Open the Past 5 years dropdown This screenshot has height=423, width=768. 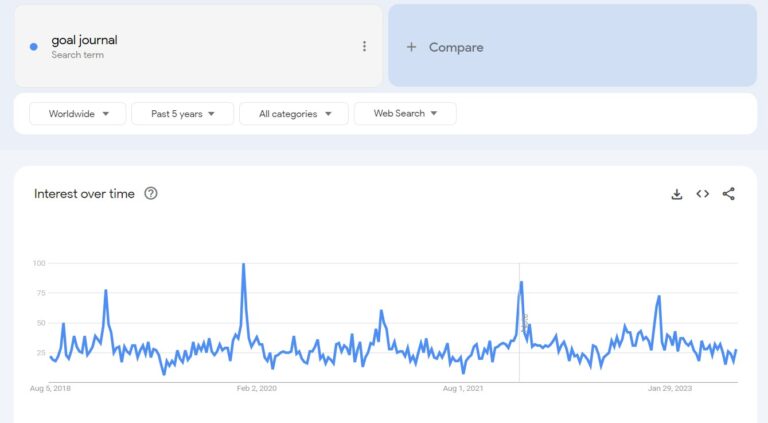(x=183, y=114)
